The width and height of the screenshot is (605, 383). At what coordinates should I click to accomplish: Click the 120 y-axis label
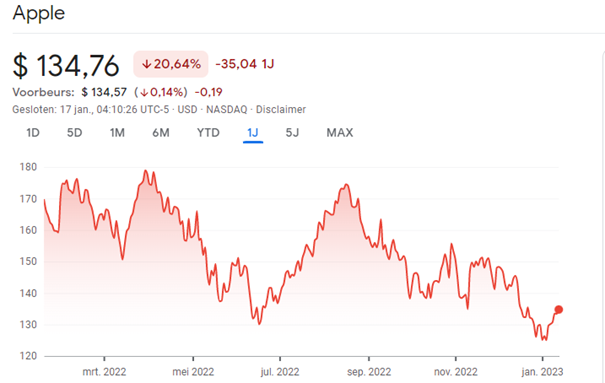pyautogui.click(x=28, y=356)
